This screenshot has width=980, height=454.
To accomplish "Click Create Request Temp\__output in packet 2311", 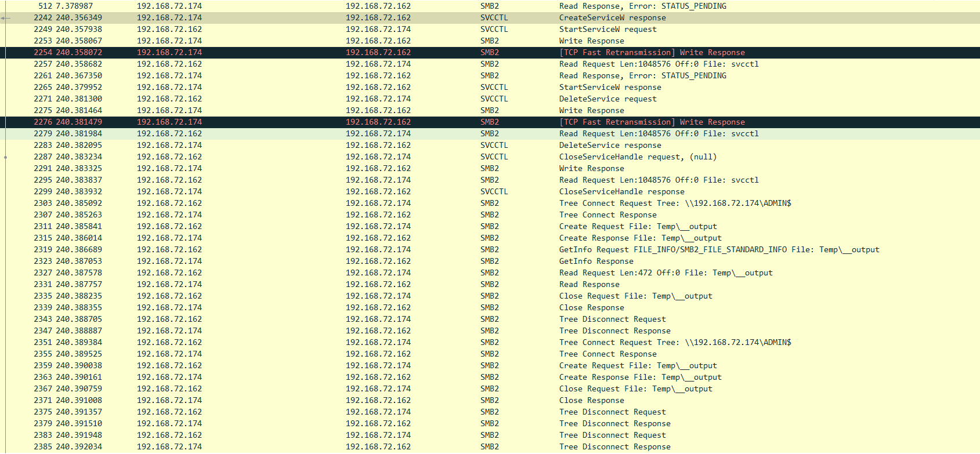I will tap(638, 226).
